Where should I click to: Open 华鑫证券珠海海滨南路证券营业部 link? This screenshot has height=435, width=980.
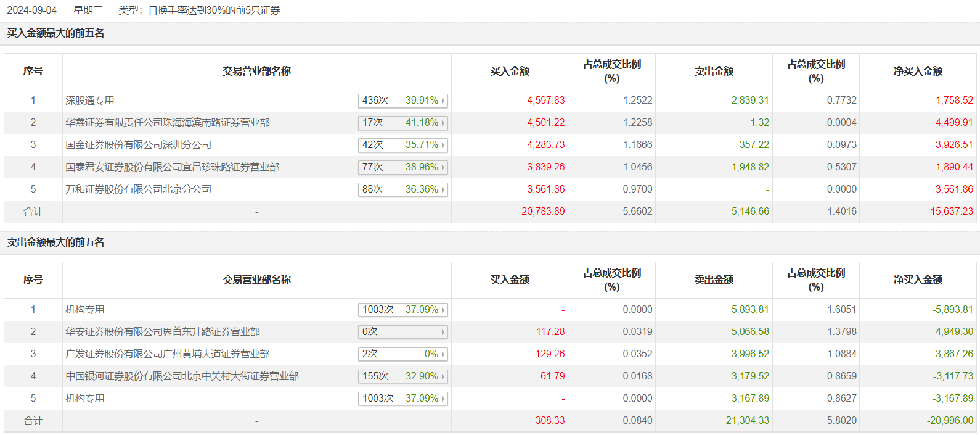[168, 123]
